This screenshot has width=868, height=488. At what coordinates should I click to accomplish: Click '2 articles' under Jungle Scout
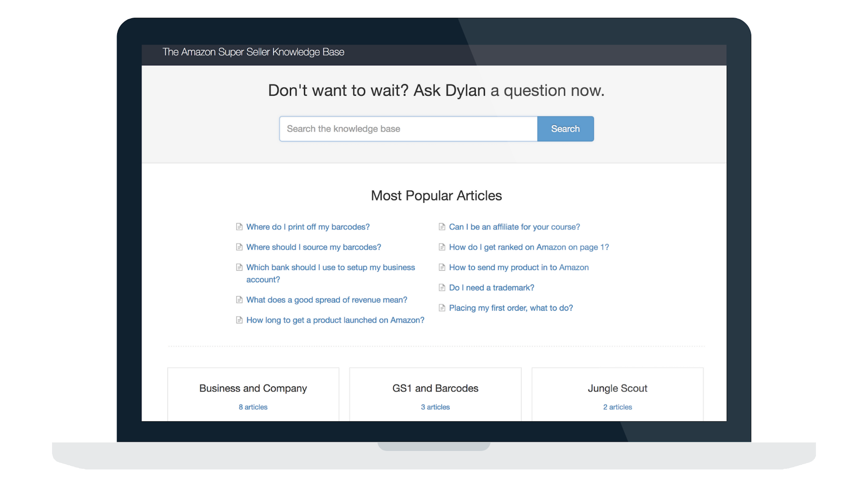pos(617,407)
